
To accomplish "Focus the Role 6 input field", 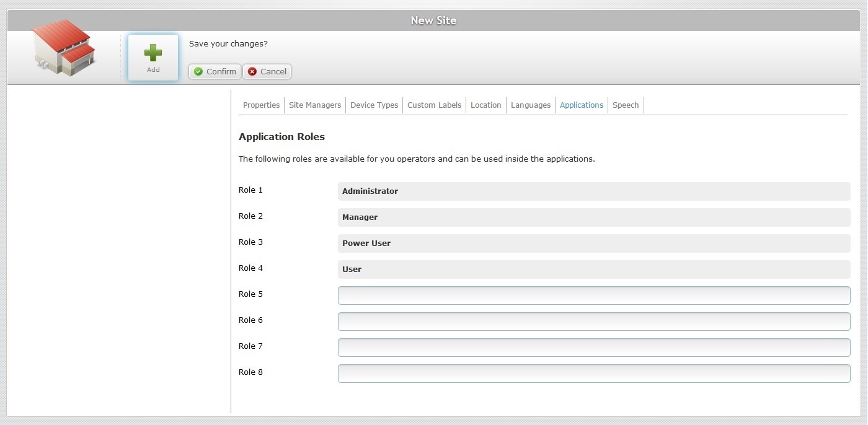I will click(594, 322).
